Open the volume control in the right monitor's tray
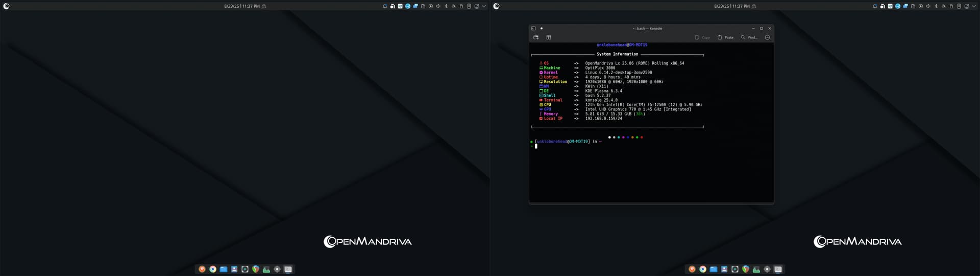The height and width of the screenshot is (276, 980). click(928, 6)
